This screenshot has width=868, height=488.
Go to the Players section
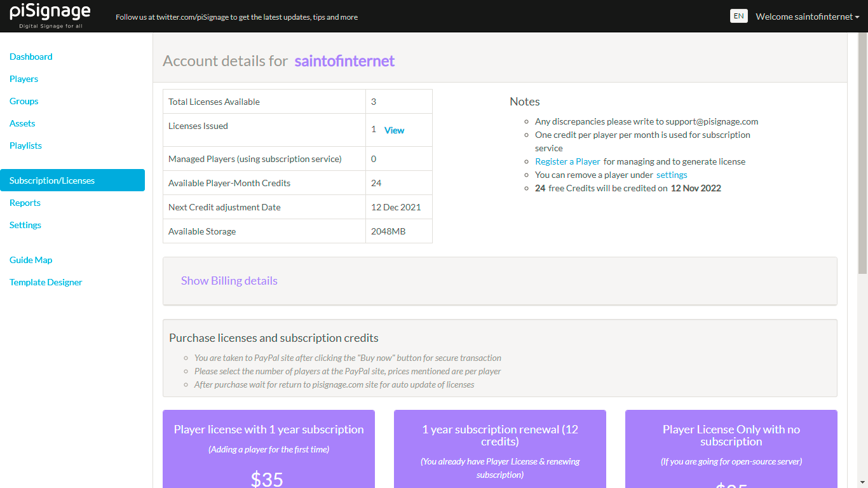click(x=24, y=79)
